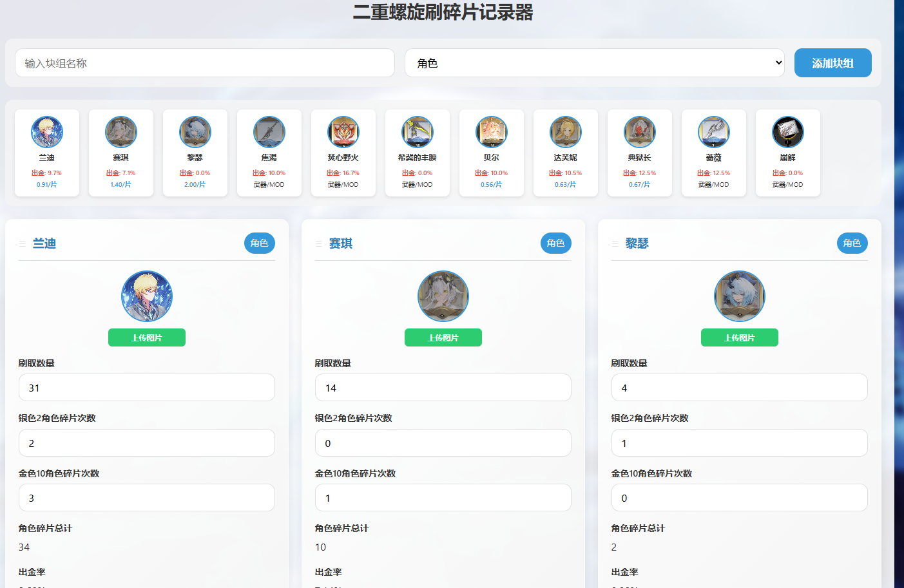Click the 焚心野火 weapon icon

[343, 132]
